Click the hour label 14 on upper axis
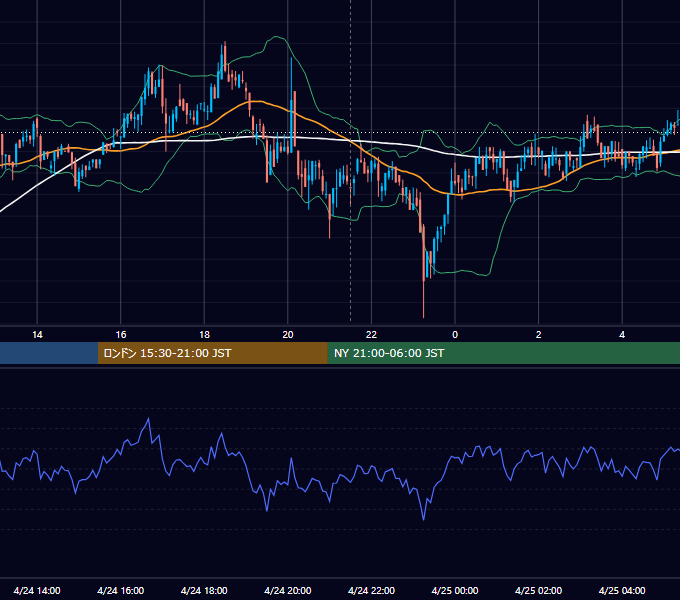The height and width of the screenshot is (600, 680). click(x=37, y=335)
